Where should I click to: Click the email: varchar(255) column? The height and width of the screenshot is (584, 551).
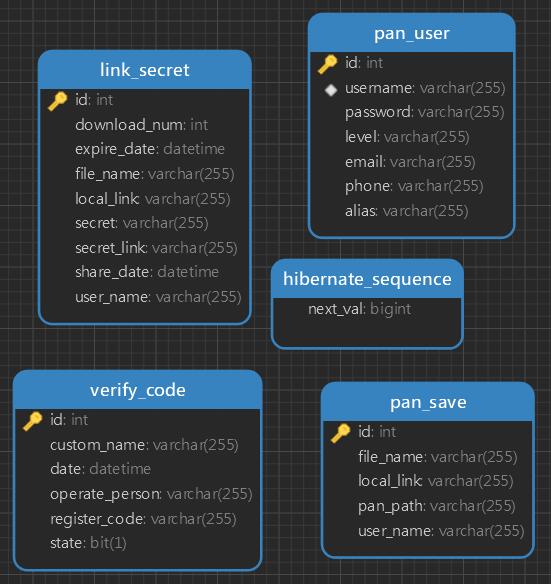410,162
